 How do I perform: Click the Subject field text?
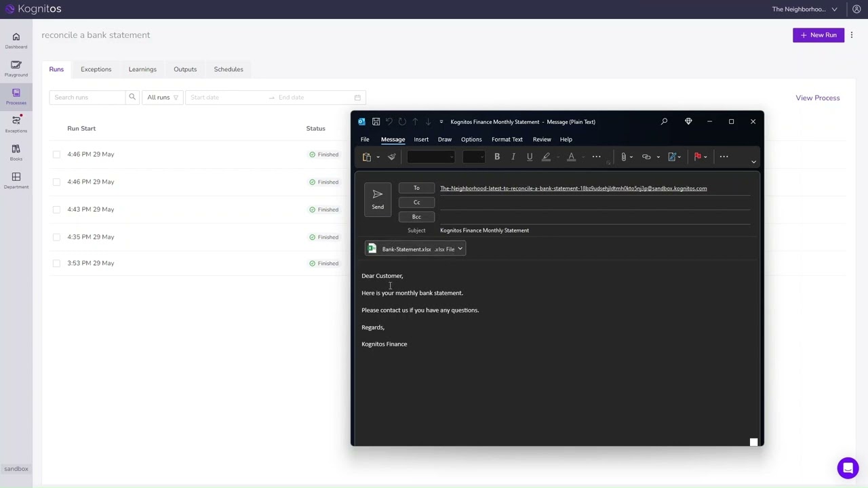[484, 230]
